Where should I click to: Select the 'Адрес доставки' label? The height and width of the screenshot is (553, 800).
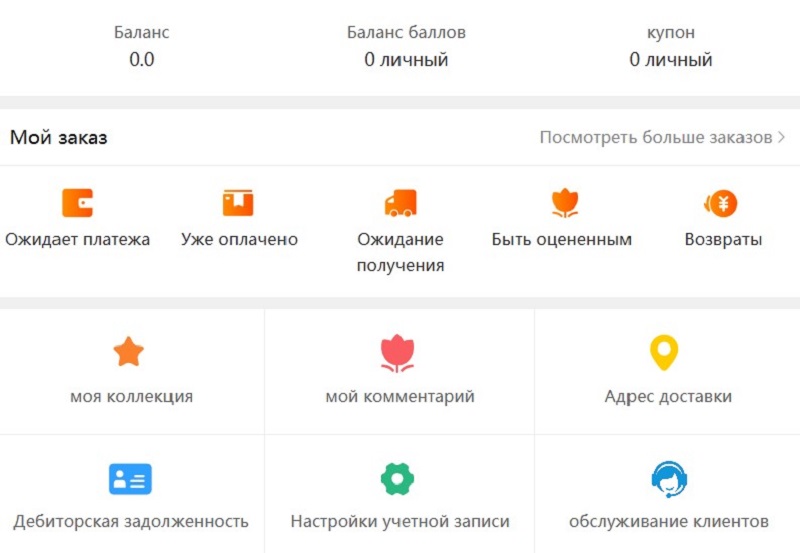(x=668, y=397)
